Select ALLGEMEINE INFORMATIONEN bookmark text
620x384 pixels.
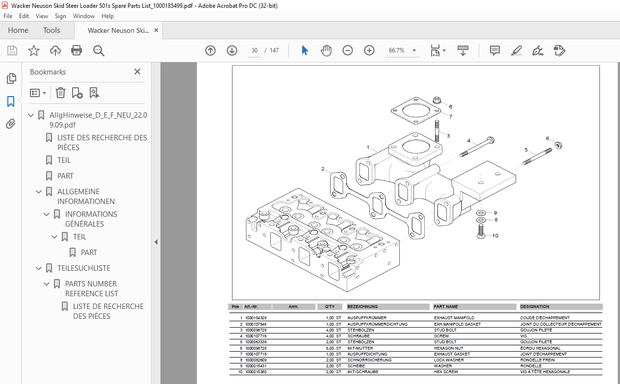[86, 196]
